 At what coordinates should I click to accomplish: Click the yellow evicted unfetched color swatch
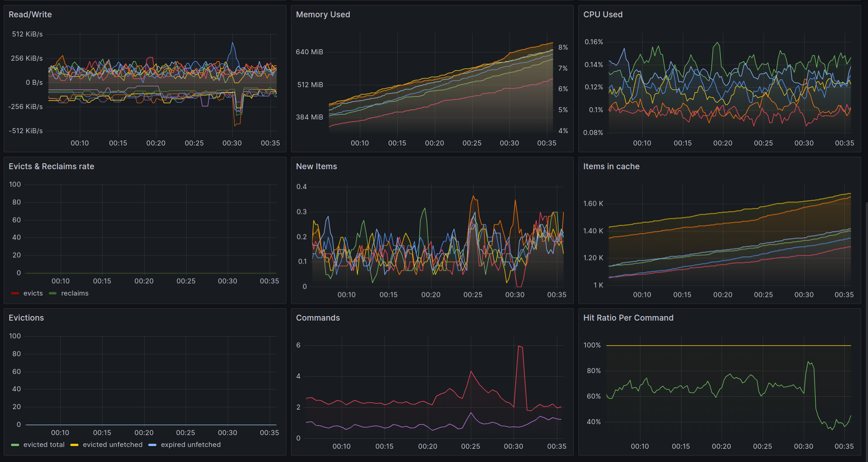click(74, 445)
